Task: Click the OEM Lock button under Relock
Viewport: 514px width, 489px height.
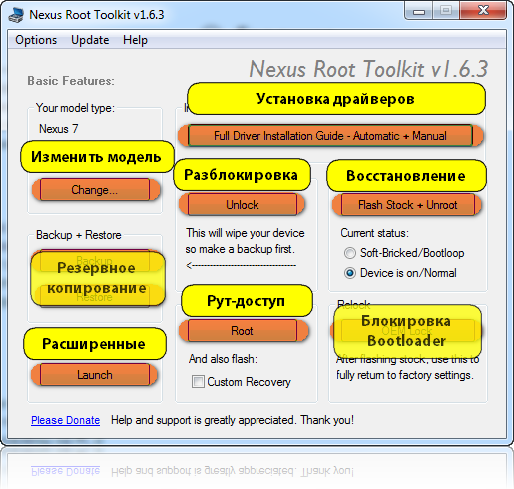Action: tap(407, 331)
